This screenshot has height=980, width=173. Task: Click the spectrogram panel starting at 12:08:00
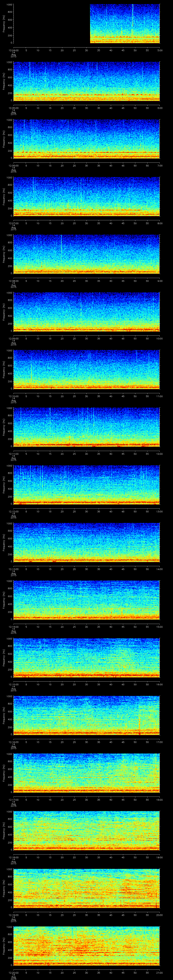(87, 254)
